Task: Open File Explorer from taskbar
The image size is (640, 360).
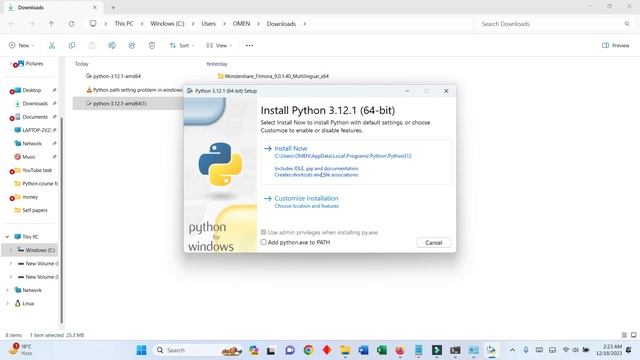Action: coord(345,350)
